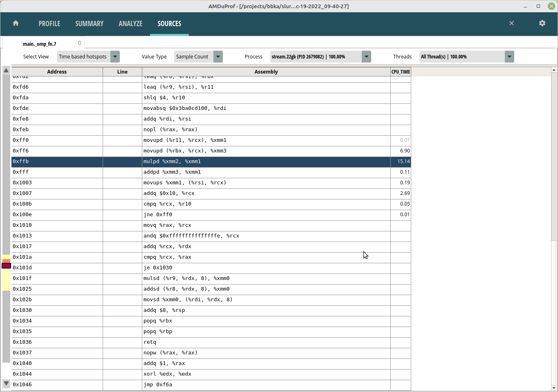Open the Threads filter dropdown
The image size is (558, 392).
click(509, 57)
